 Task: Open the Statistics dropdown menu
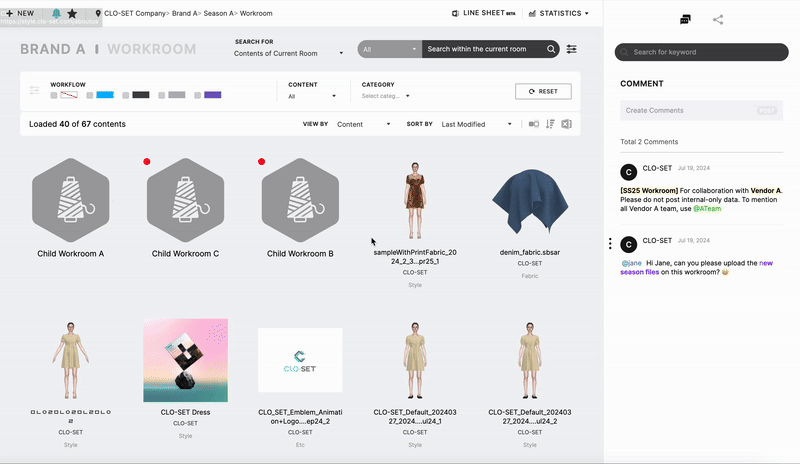(x=559, y=13)
